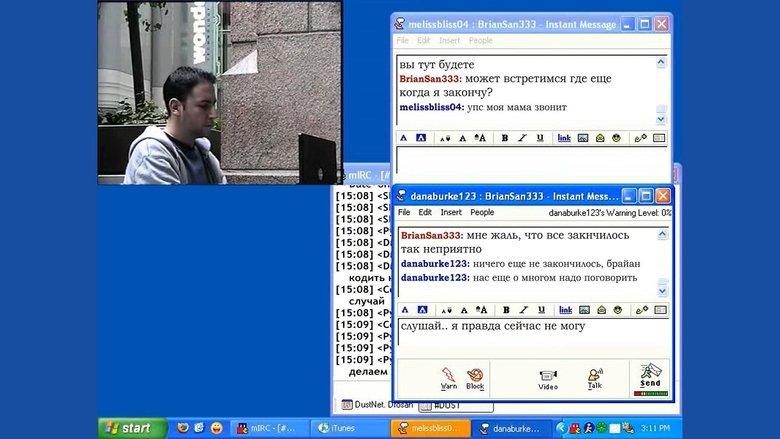
Task: Click the melissbliss04 message input field
Action: [530, 160]
